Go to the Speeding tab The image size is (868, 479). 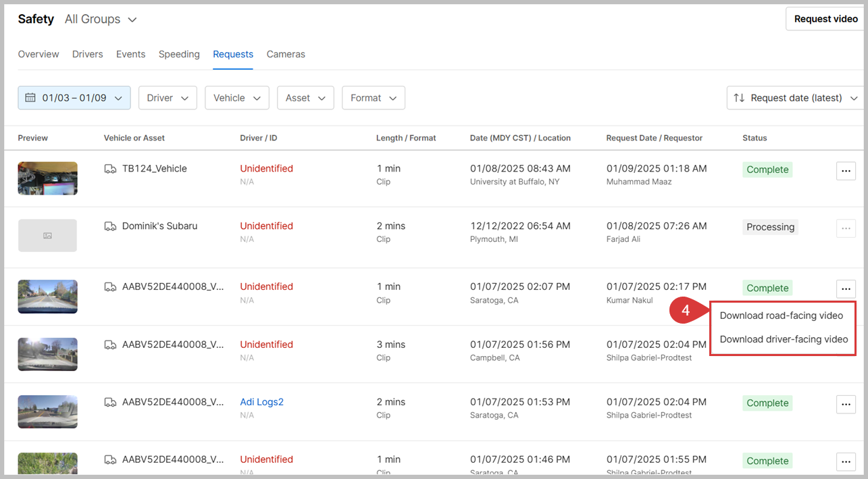point(179,54)
